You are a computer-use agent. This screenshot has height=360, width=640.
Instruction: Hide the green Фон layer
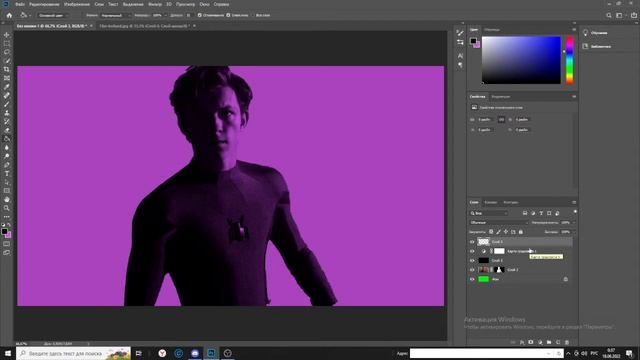(472, 279)
